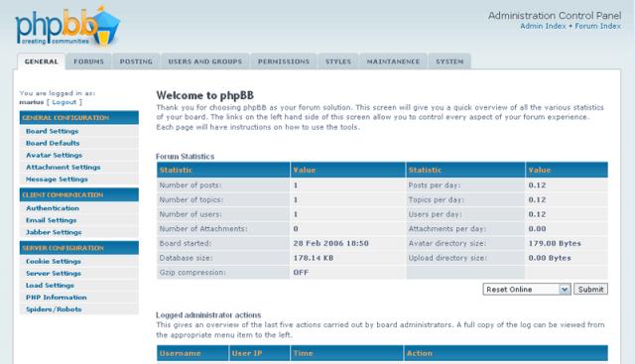
Task: Click the Upload directory size value
Action: click(x=550, y=258)
